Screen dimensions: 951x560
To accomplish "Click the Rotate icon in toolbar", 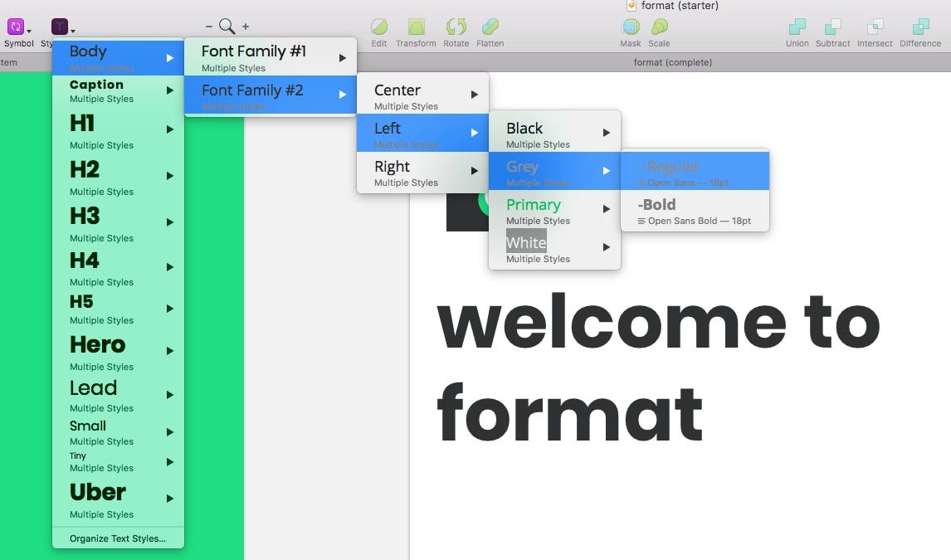I will click(456, 27).
